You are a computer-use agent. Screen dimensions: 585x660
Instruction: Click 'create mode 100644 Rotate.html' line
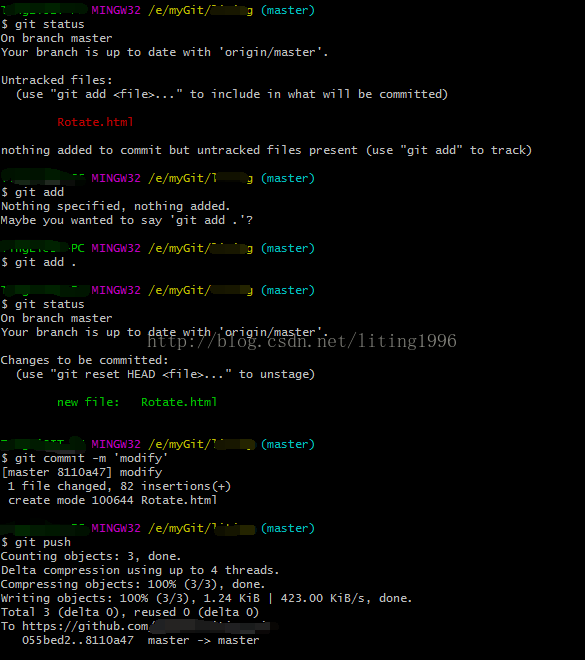click(112, 500)
